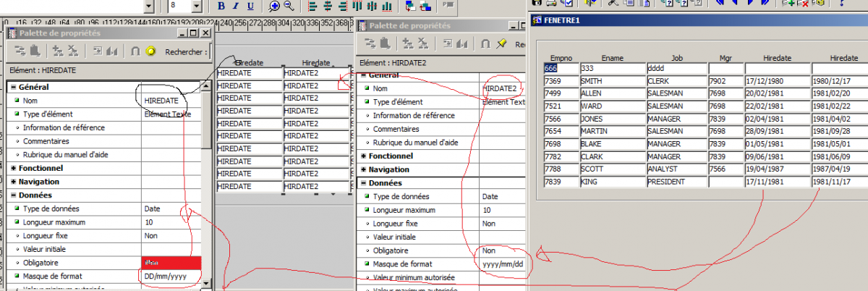Collapse Données section in HIRDATE2 palette
This screenshot has width=868, height=291.
pos(363,183)
